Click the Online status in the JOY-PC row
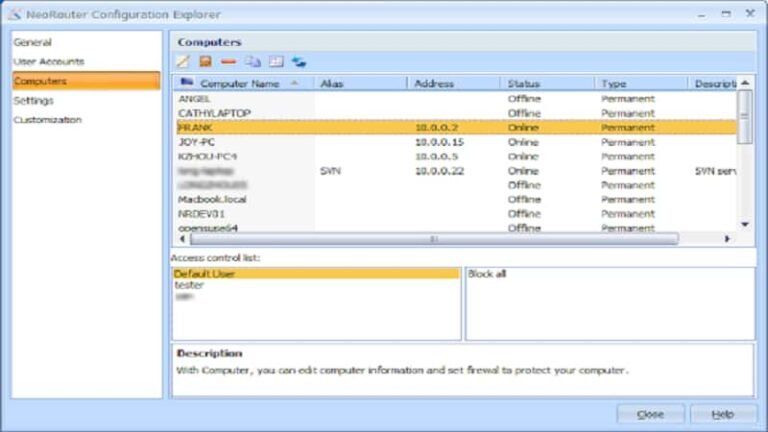 (523, 142)
